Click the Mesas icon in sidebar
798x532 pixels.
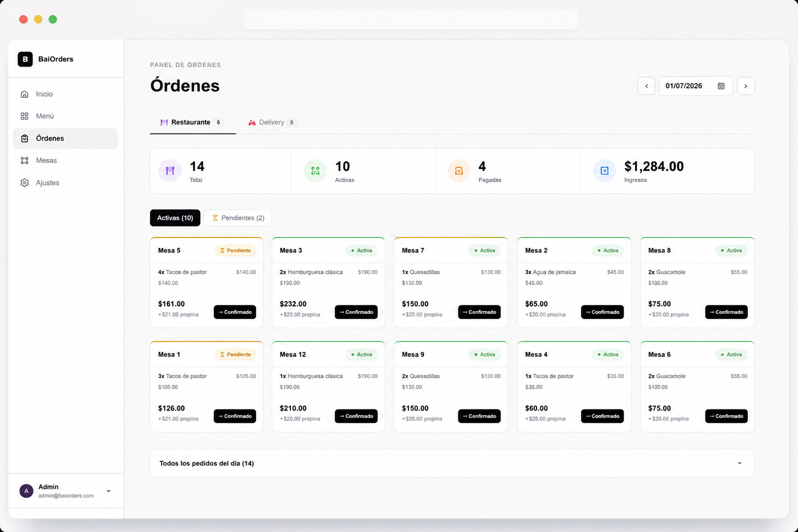[x=24, y=161]
